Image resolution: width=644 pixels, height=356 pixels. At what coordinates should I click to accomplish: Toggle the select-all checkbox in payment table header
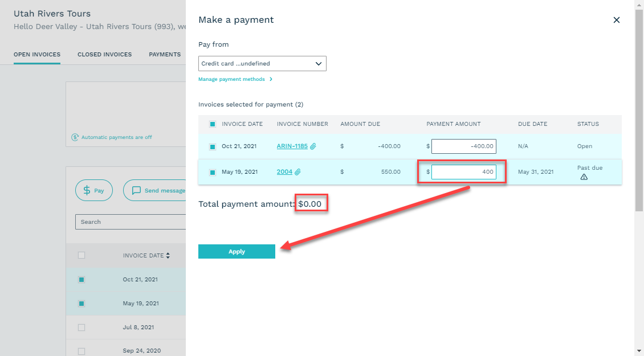coord(213,124)
